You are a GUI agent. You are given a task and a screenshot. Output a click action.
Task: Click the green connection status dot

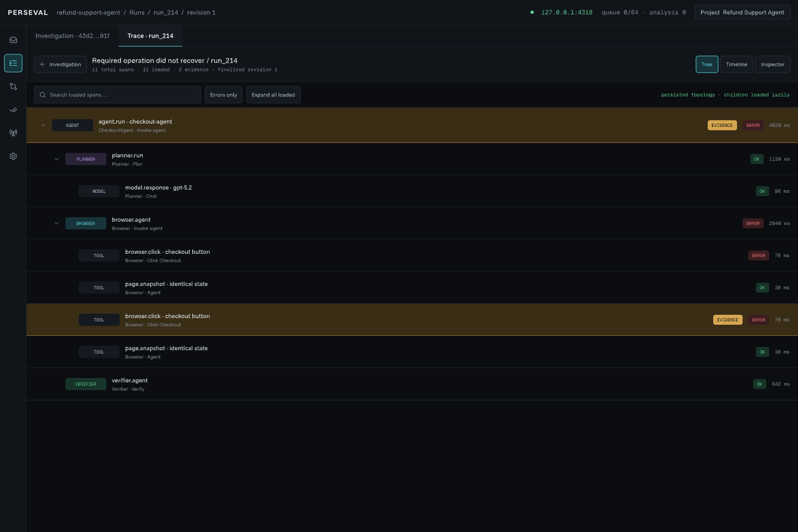532,12
